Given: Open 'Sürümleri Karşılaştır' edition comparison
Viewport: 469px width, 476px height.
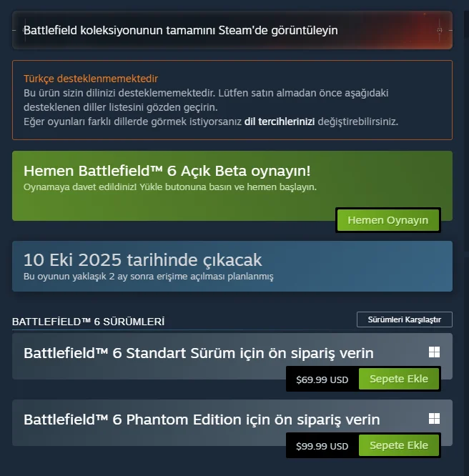Looking at the screenshot, I should click(x=405, y=319).
